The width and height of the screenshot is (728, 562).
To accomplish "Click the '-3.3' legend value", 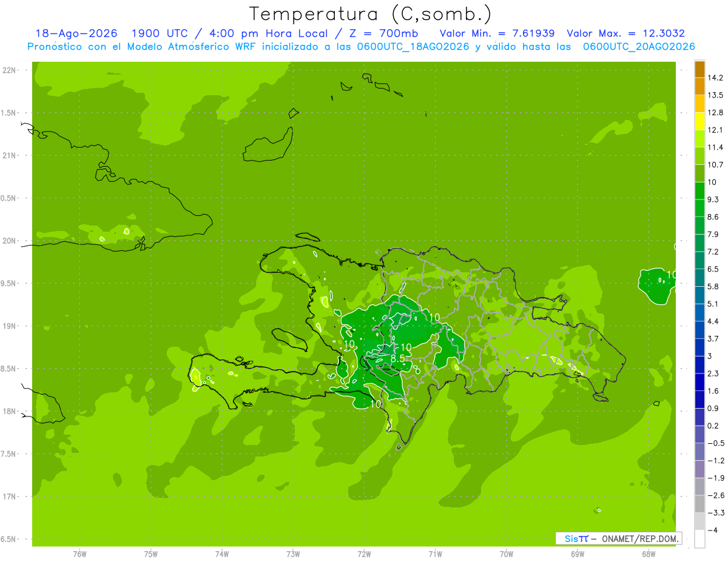I will pos(716,513).
